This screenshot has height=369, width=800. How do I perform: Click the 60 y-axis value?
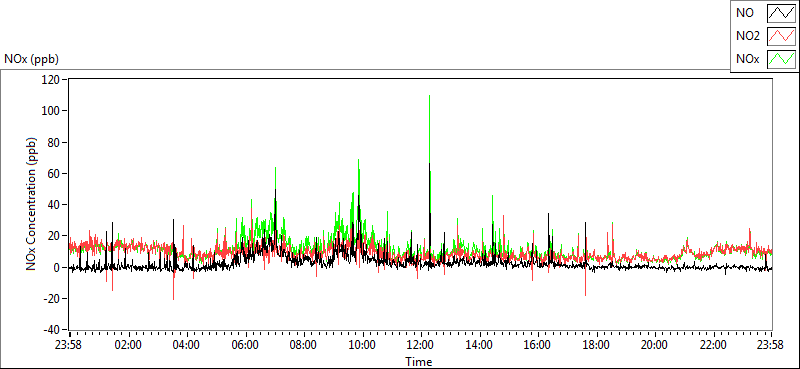pos(55,174)
